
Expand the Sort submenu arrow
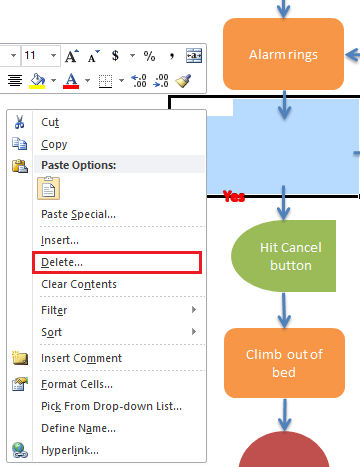click(x=194, y=332)
